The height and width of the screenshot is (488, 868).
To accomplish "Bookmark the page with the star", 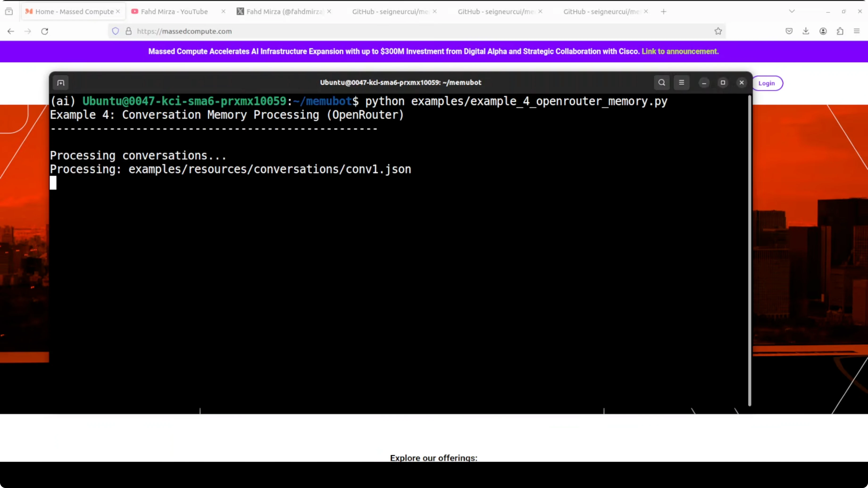I will click(718, 31).
